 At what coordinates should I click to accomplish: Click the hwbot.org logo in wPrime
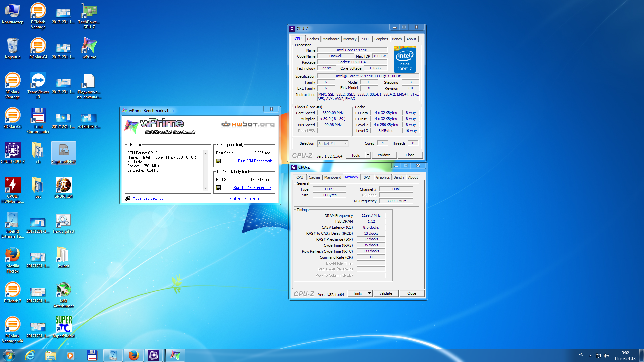click(248, 124)
